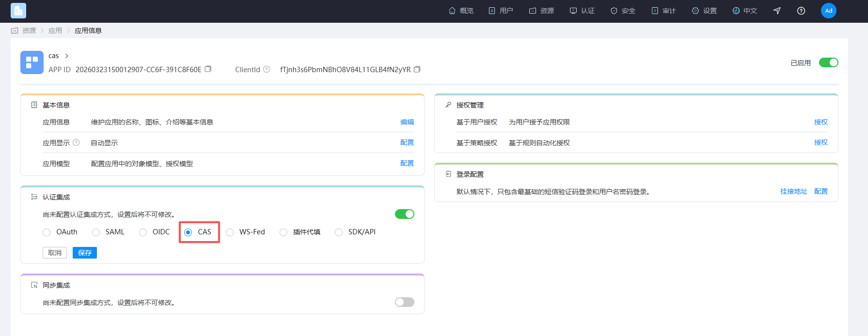
Task: Open the 资源 menu in top navigation
Action: pyautogui.click(x=541, y=11)
